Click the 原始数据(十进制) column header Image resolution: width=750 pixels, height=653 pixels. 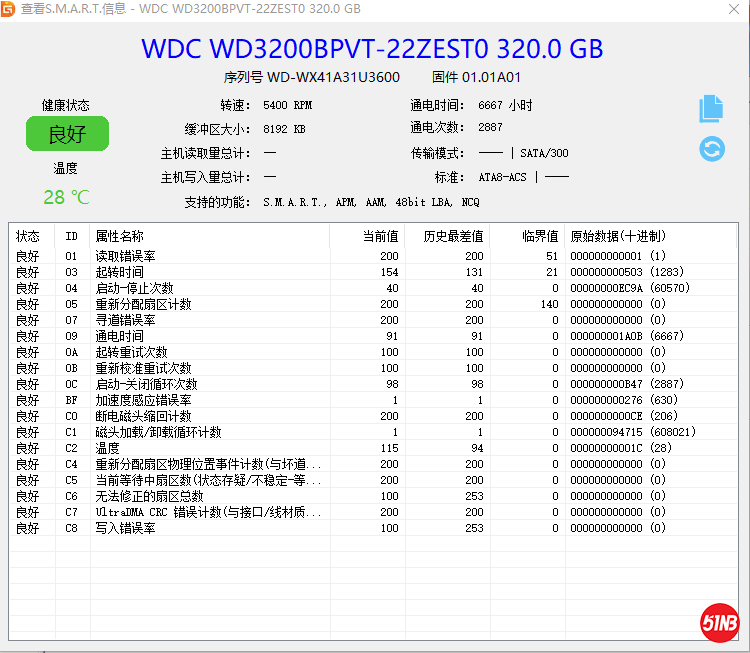(617, 236)
